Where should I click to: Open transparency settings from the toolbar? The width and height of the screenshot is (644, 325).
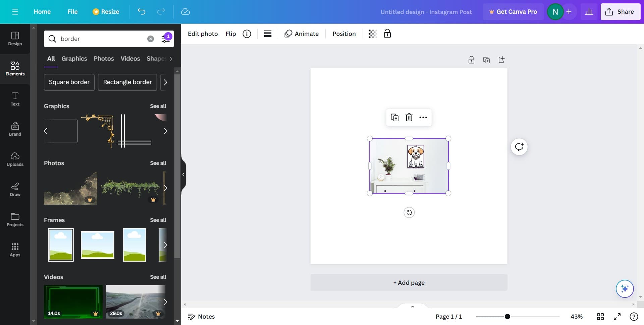(x=372, y=34)
